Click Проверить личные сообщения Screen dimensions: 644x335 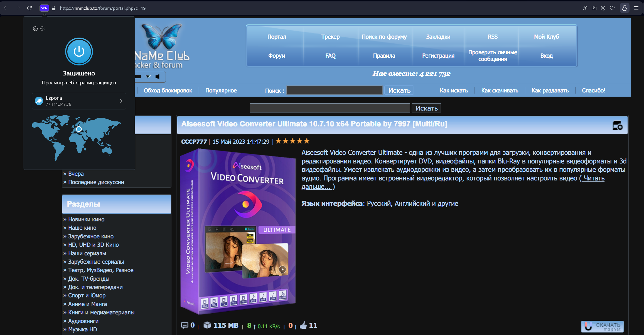pos(493,56)
